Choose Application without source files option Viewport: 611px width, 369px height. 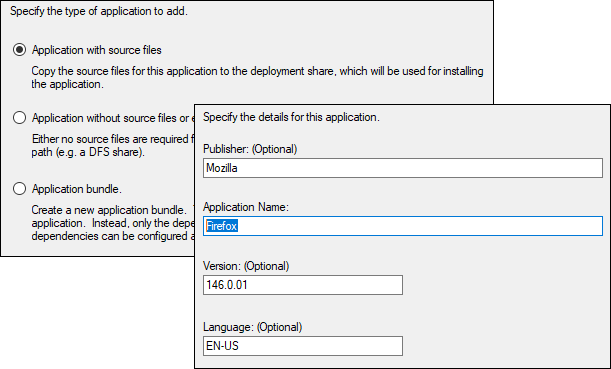click(x=19, y=118)
